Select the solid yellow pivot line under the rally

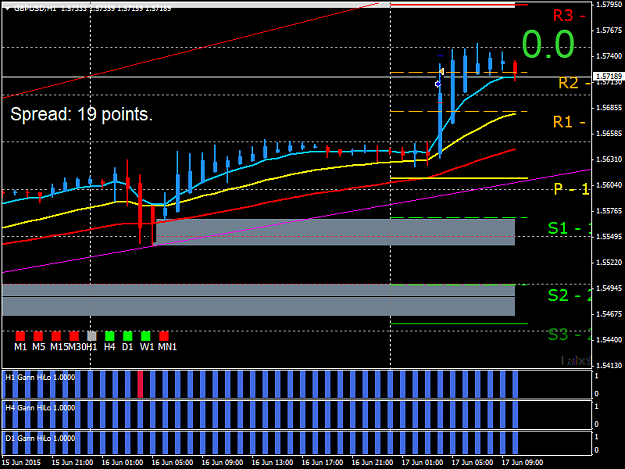tap(459, 178)
